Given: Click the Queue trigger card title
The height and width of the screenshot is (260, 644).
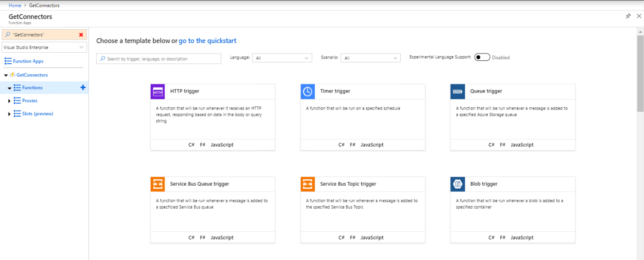Looking at the screenshot, I should coord(486,91).
